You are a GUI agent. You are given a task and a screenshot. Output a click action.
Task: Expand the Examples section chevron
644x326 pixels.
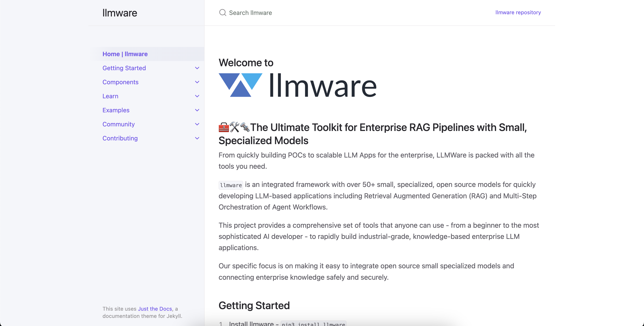197,110
